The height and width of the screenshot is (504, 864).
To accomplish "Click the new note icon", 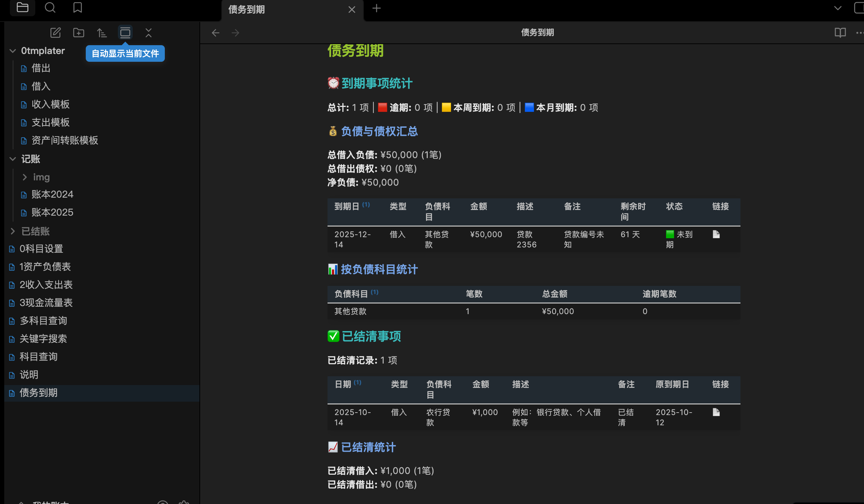I will (x=55, y=33).
